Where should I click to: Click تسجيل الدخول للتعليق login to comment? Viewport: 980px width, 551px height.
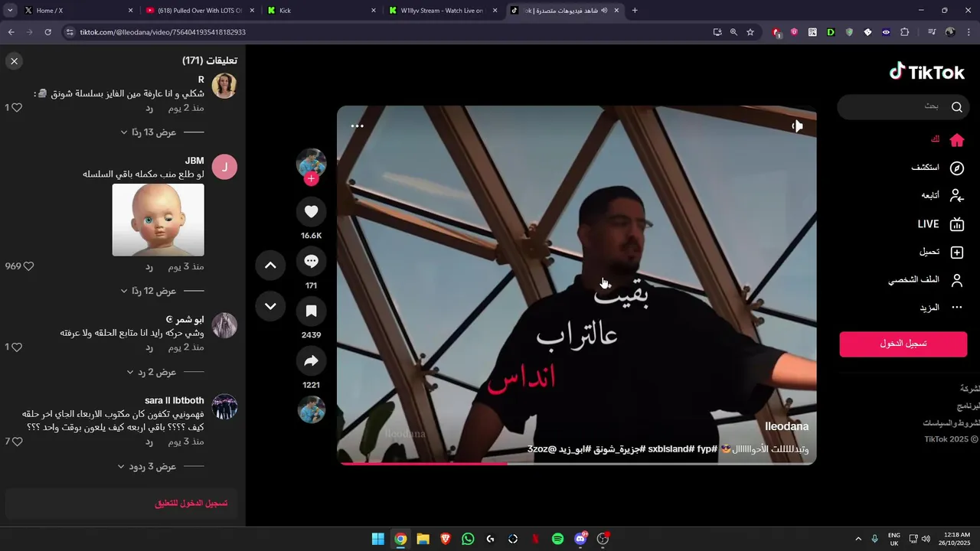pyautogui.click(x=191, y=504)
